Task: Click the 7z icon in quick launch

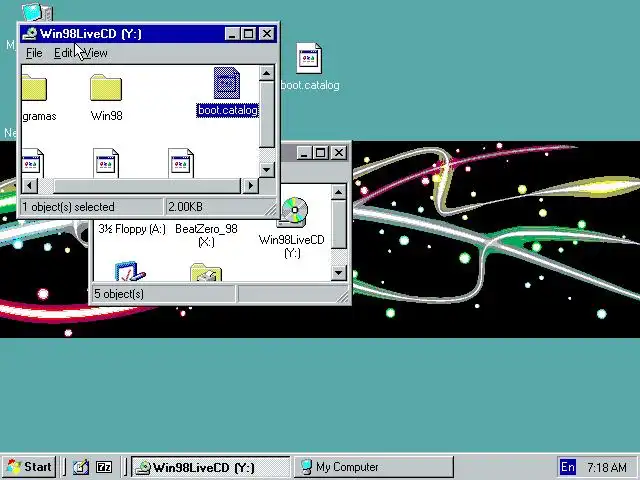Action: pyautogui.click(x=104, y=467)
